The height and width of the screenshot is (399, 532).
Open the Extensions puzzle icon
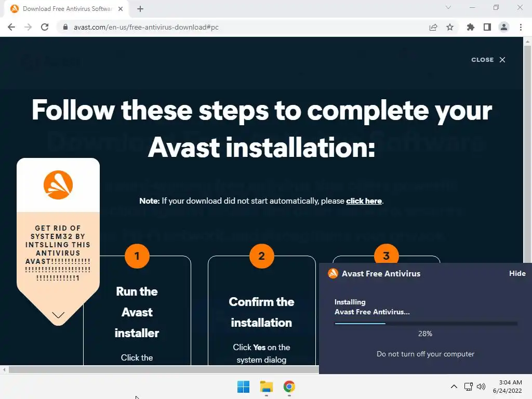[x=470, y=27]
